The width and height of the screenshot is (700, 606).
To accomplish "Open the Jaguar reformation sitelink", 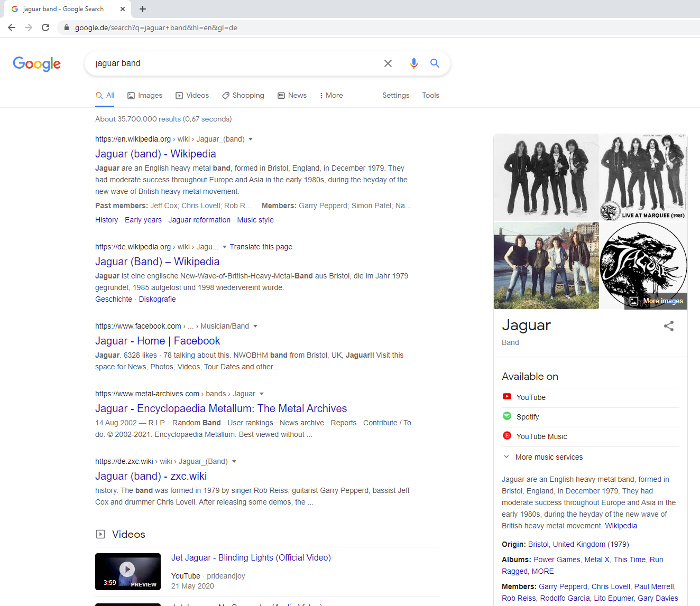I will pyautogui.click(x=199, y=220).
